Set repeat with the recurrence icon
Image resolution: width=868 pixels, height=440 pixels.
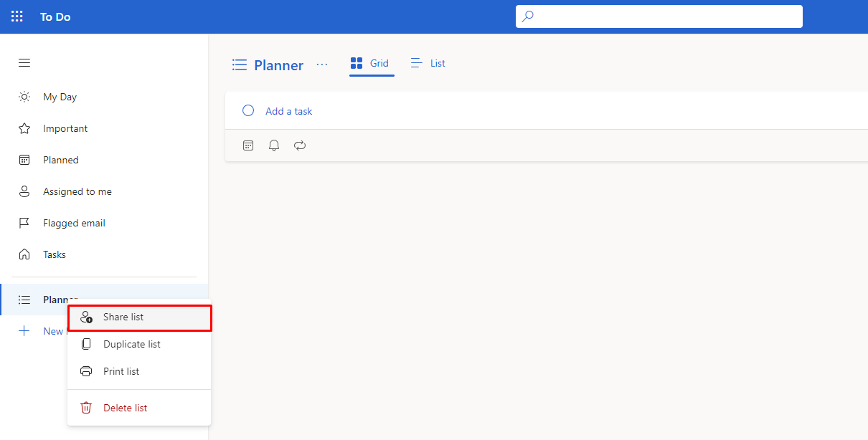pos(300,145)
